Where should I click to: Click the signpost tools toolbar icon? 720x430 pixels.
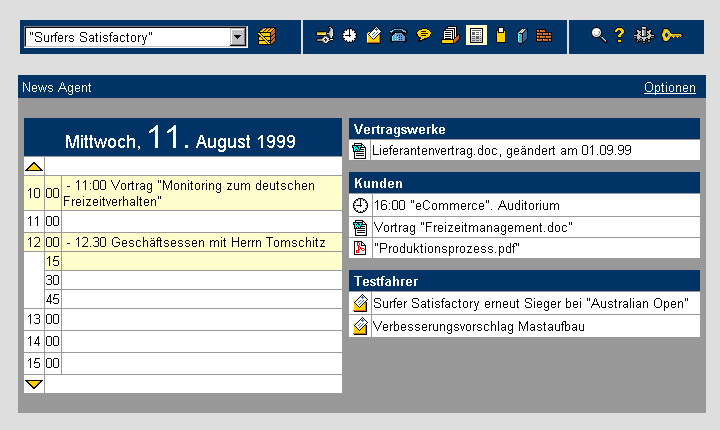325,35
